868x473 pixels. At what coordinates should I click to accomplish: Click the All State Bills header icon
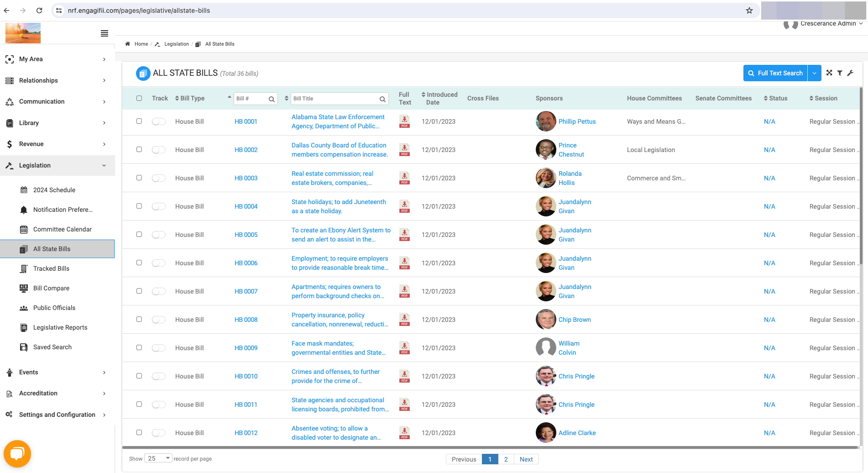(143, 73)
